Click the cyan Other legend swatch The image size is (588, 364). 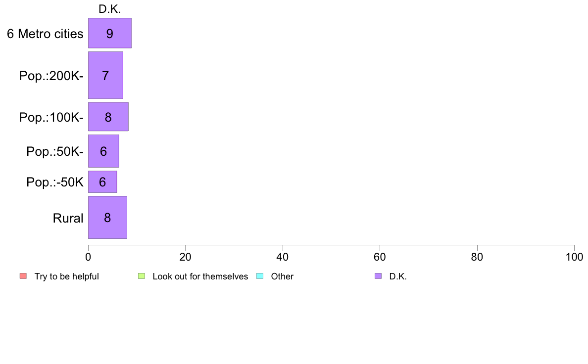pyautogui.click(x=260, y=276)
